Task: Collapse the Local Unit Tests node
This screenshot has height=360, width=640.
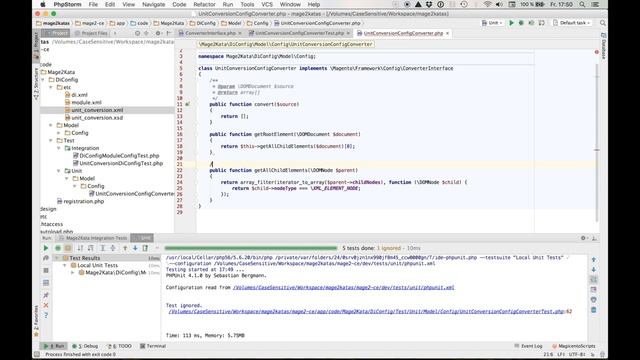Action: point(64,265)
